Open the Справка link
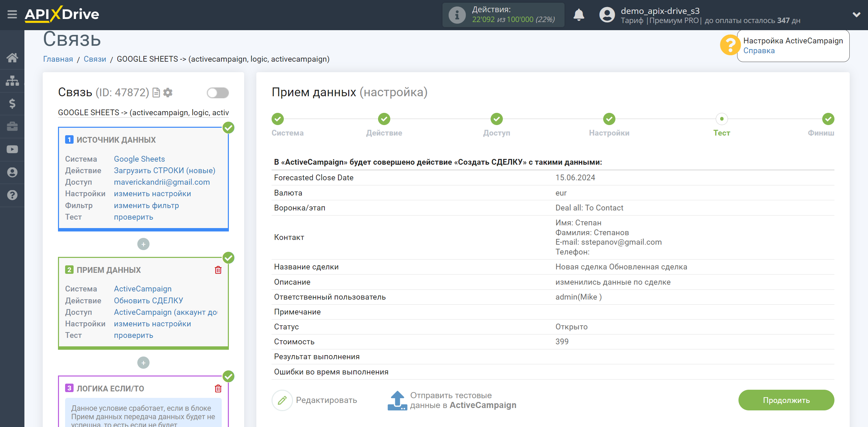Viewport: 868px width, 427px height. pyautogui.click(x=759, y=50)
